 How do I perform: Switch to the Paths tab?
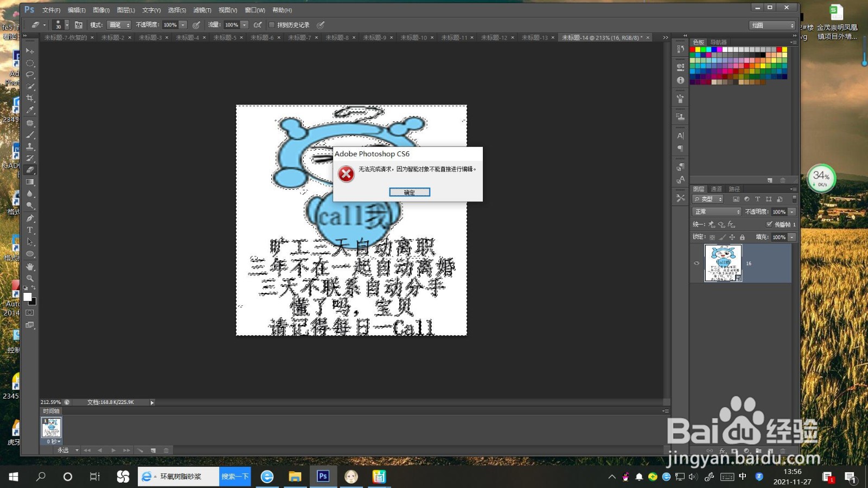click(x=735, y=189)
